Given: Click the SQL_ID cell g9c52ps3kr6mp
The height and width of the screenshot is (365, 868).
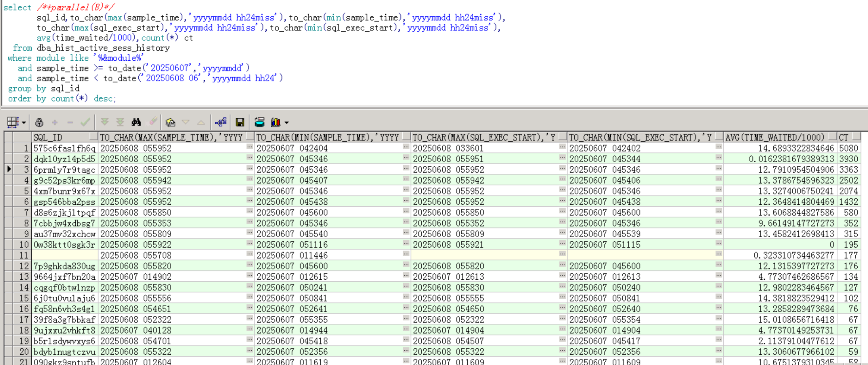Looking at the screenshot, I should [65, 181].
